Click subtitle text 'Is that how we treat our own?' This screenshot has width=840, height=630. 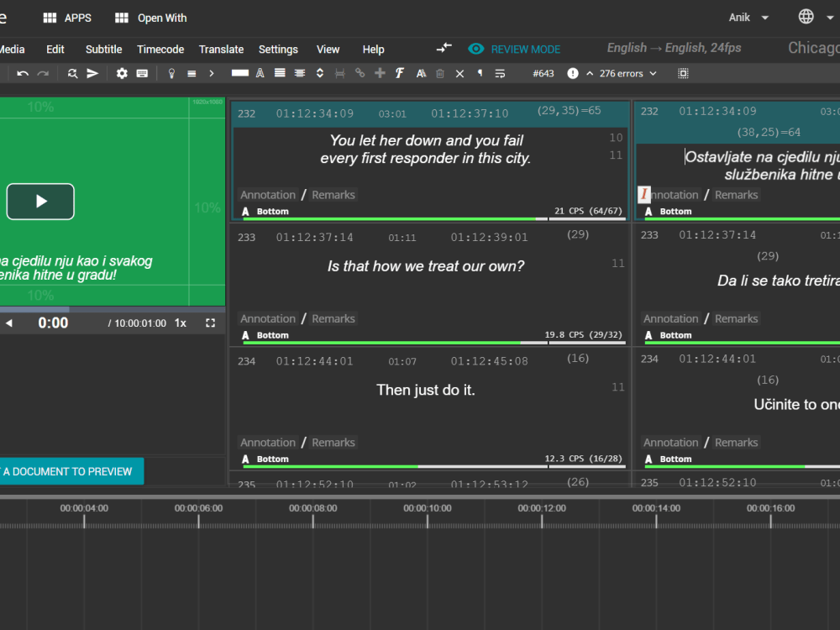point(426,266)
